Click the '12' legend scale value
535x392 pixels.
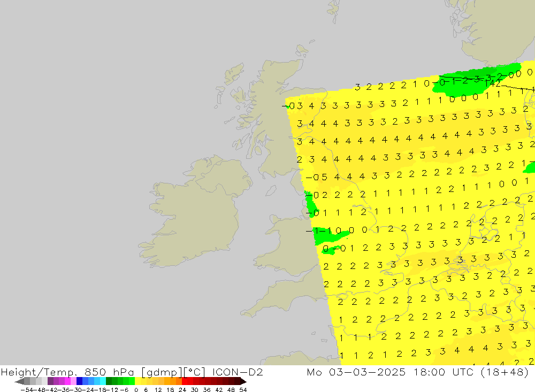click(x=158, y=390)
